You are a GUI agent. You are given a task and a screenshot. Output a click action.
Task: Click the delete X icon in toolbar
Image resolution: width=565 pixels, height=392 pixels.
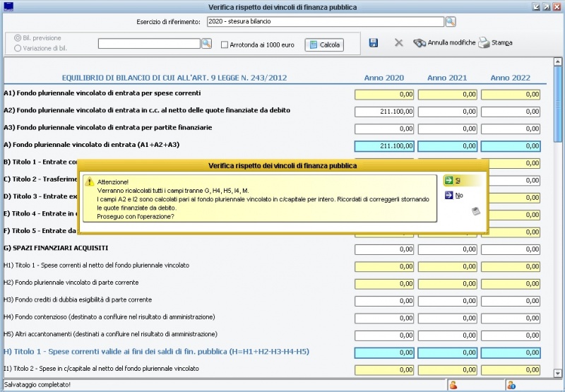[x=398, y=43]
